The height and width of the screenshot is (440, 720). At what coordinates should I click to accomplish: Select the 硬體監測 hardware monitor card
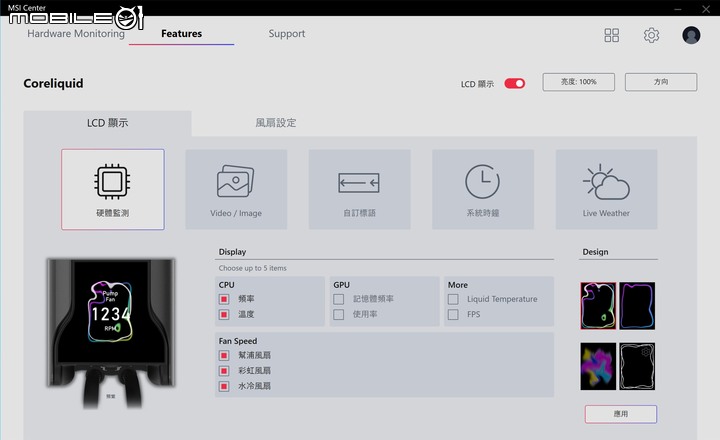click(x=112, y=189)
